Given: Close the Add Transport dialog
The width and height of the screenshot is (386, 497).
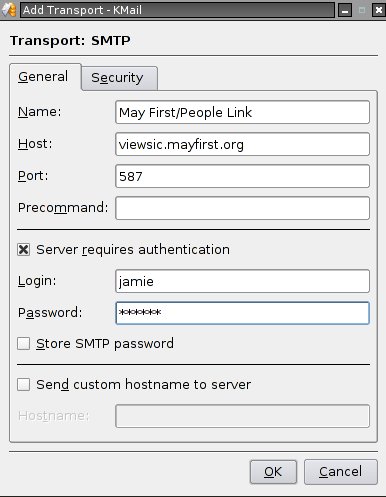Looking at the screenshot, I should 378,10.
